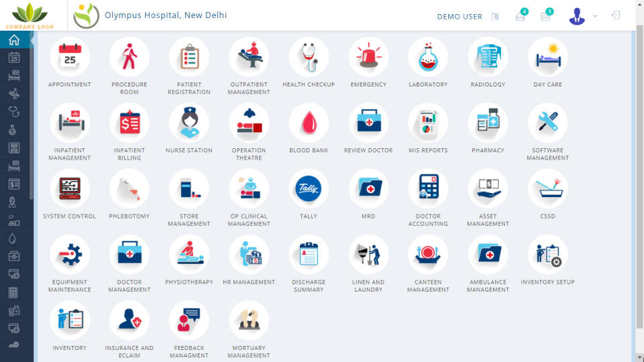Open MIS Reports

click(428, 123)
